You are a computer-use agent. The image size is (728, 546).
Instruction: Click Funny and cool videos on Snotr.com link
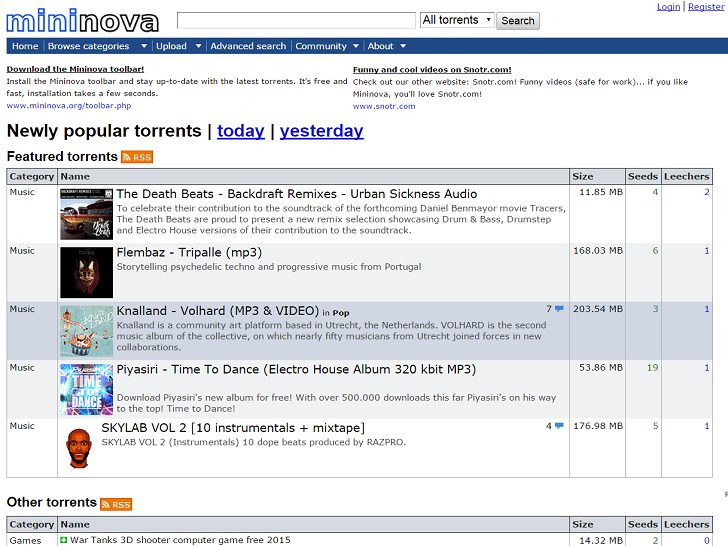pyautogui.click(x=432, y=70)
